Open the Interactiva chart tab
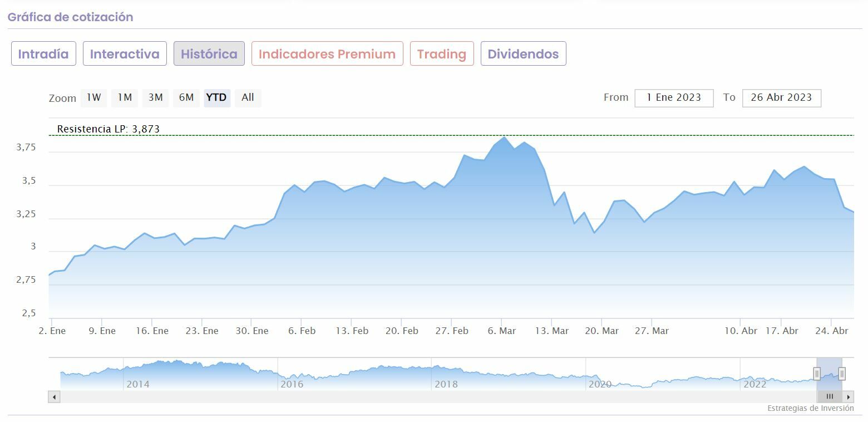Screen dimensions: 868x422 point(125,54)
